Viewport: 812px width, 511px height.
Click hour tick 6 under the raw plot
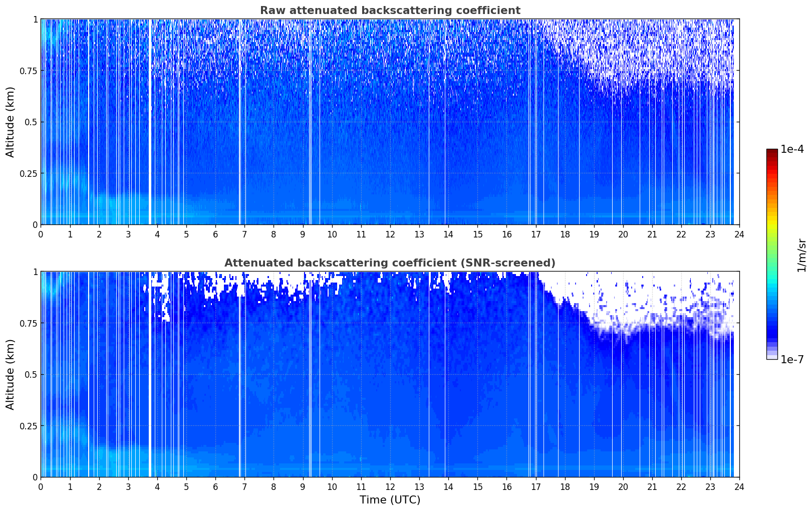(215, 234)
